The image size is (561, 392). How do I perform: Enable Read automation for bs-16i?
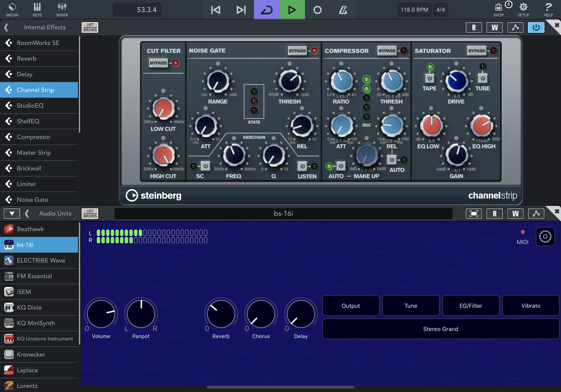[x=495, y=214]
